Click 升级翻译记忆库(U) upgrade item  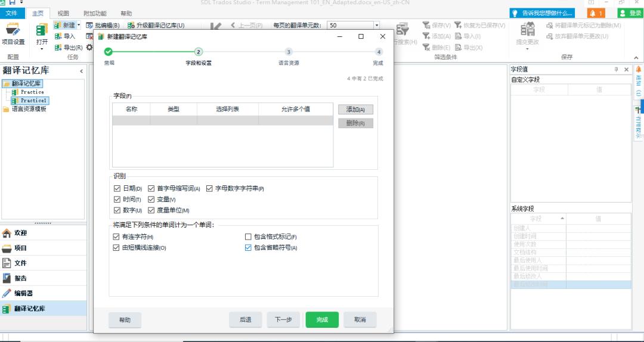156,26
